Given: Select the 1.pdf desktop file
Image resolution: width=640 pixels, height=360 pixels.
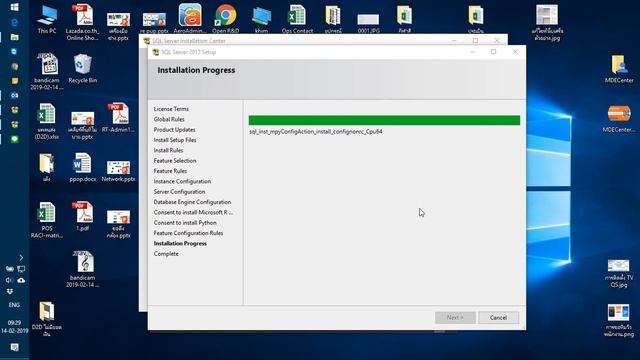Looking at the screenshot, I should click(82, 216).
